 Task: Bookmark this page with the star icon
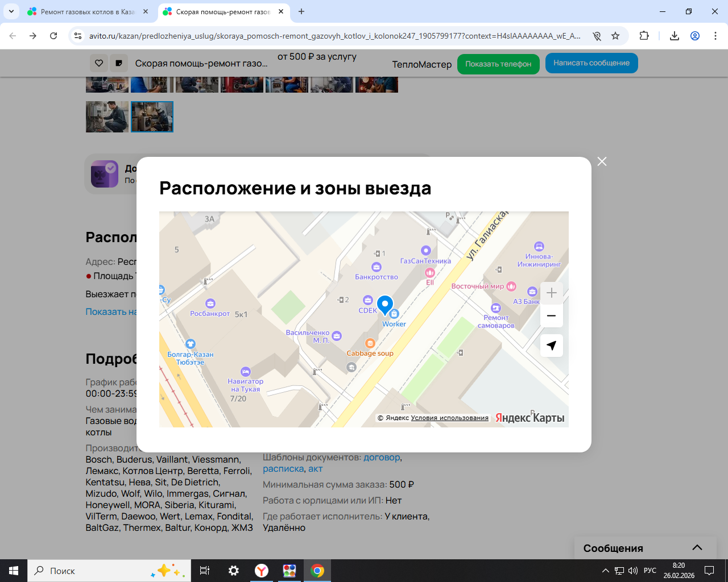pyautogui.click(x=615, y=36)
